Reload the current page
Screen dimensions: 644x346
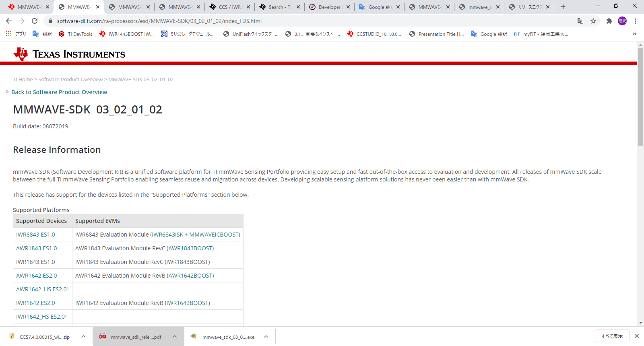coord(35,21)
